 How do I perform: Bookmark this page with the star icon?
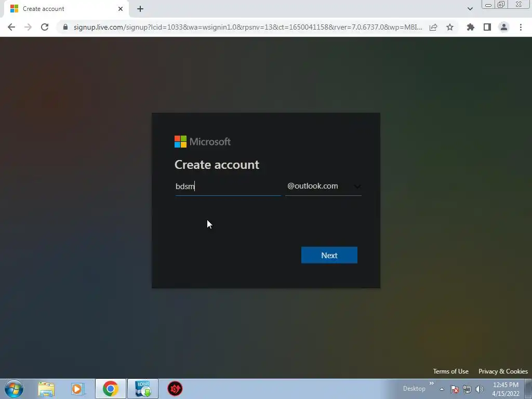(450, 27)
